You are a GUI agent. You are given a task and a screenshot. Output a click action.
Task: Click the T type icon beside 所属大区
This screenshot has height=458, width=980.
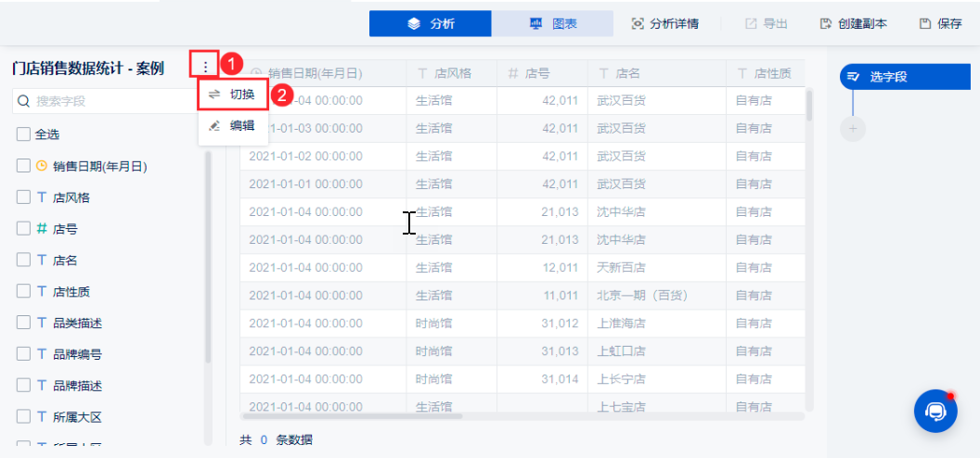tap(42, 416)
